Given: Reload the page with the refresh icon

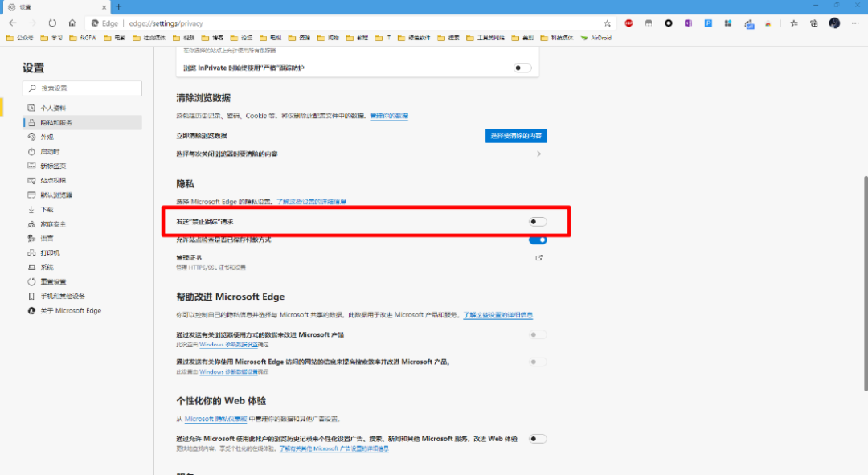Looking at the screenshot, I should click(52, 23).
